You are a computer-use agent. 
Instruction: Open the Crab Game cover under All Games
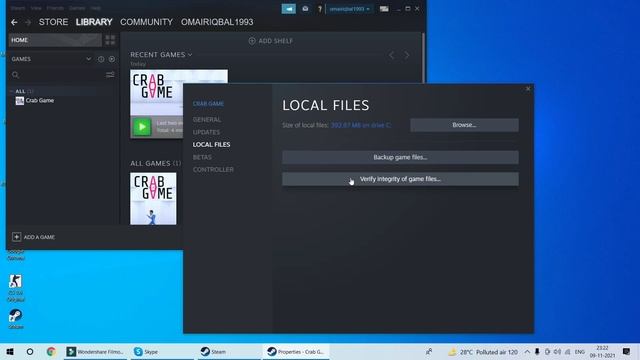coord(153,198)
